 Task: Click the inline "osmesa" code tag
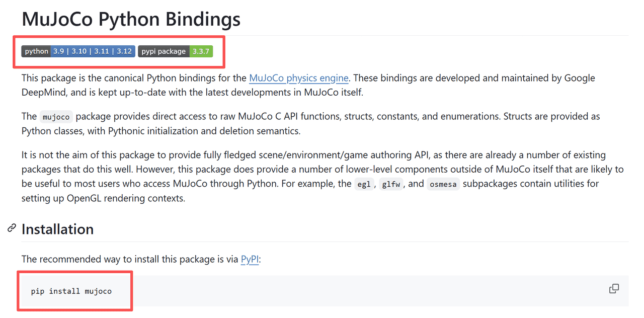443,184
